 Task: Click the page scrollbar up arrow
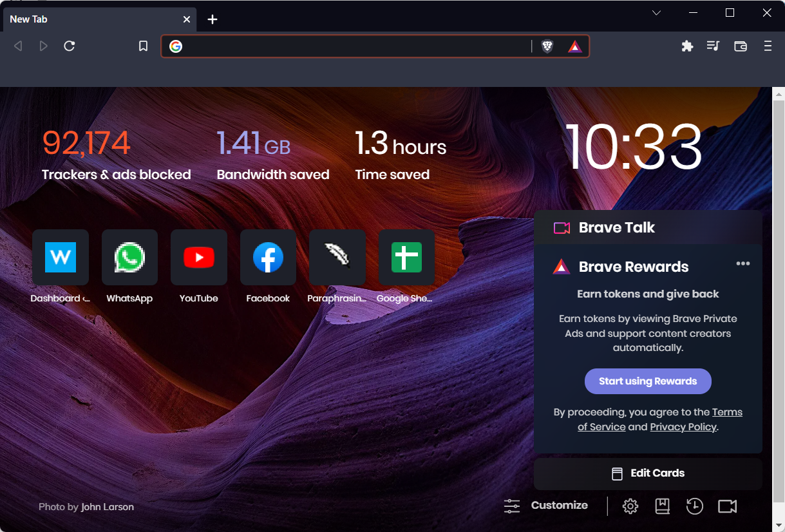tap(779, 94)
